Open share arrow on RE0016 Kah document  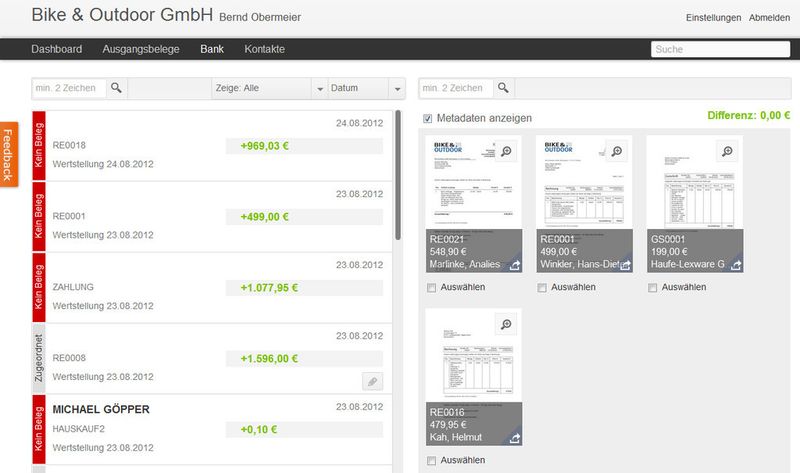(515, 438)
